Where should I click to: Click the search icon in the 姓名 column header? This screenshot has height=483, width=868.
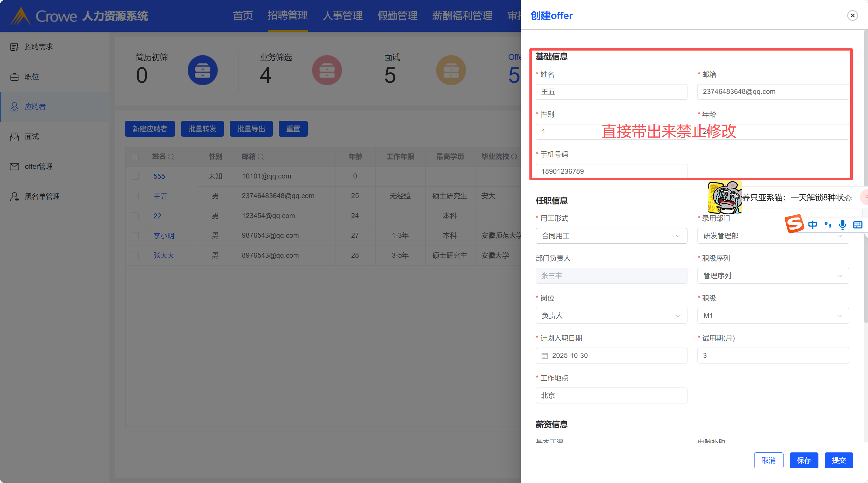point(171,157)
